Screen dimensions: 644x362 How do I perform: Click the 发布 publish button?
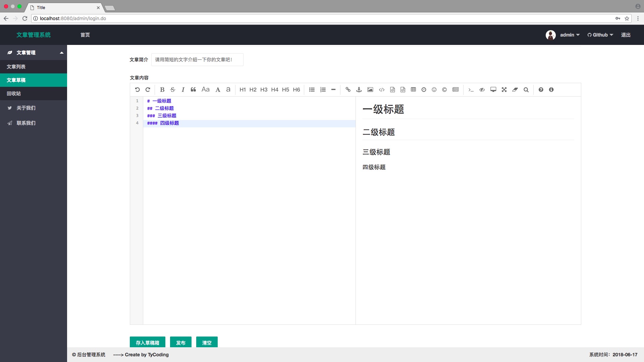click(x=180, y=342)
